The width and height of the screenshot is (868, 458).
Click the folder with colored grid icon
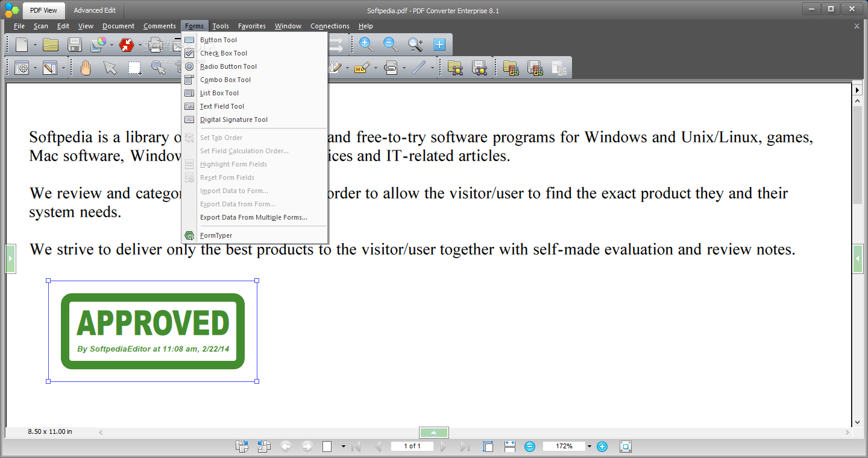pos(511,68)
